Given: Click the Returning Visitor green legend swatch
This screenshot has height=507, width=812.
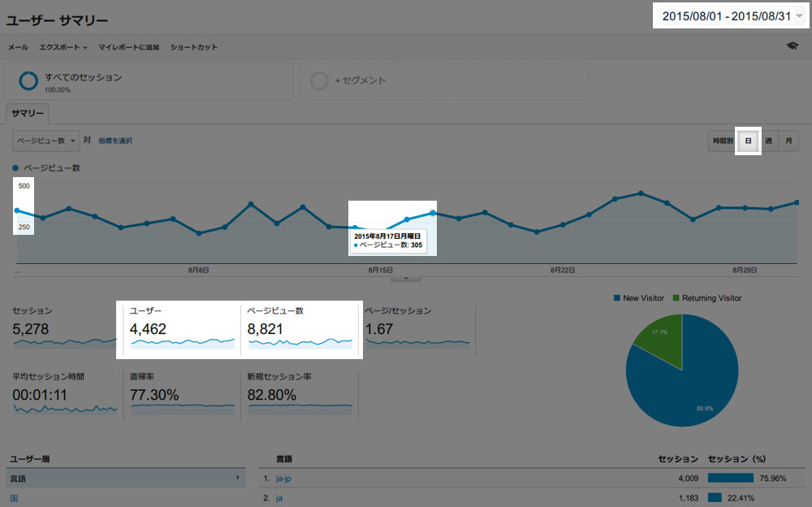Looking at the screenshot, I should coord(676,298).
